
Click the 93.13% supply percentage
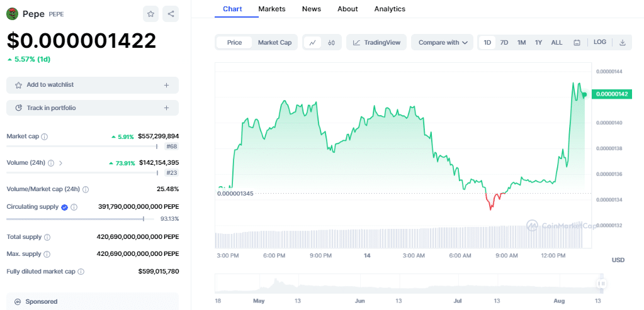point(169,219)
